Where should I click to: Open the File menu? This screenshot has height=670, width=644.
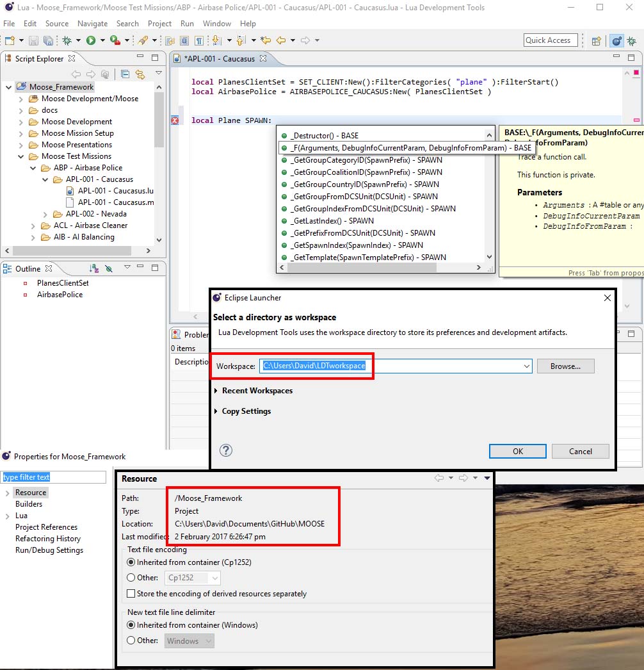click(x=9, y=24)
